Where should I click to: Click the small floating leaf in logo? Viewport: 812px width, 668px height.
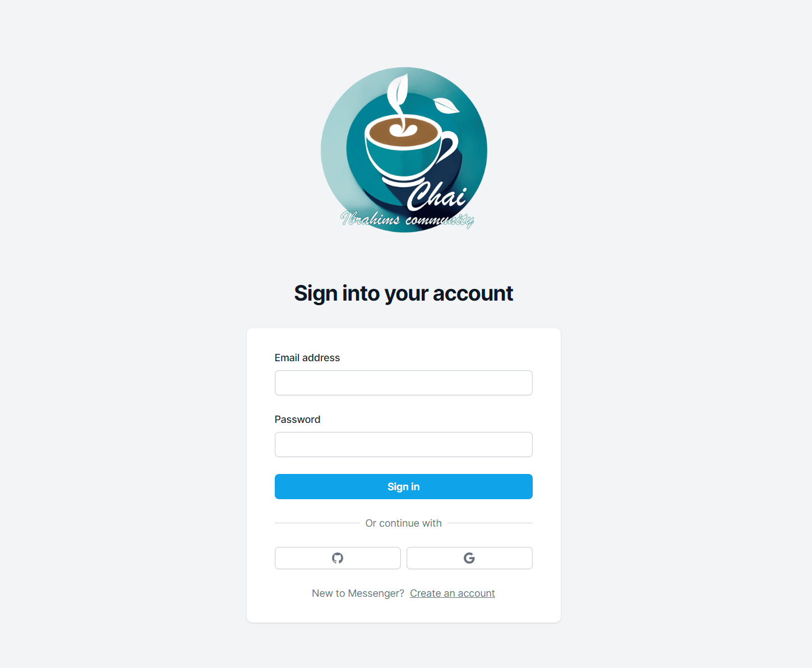point(446,105)
